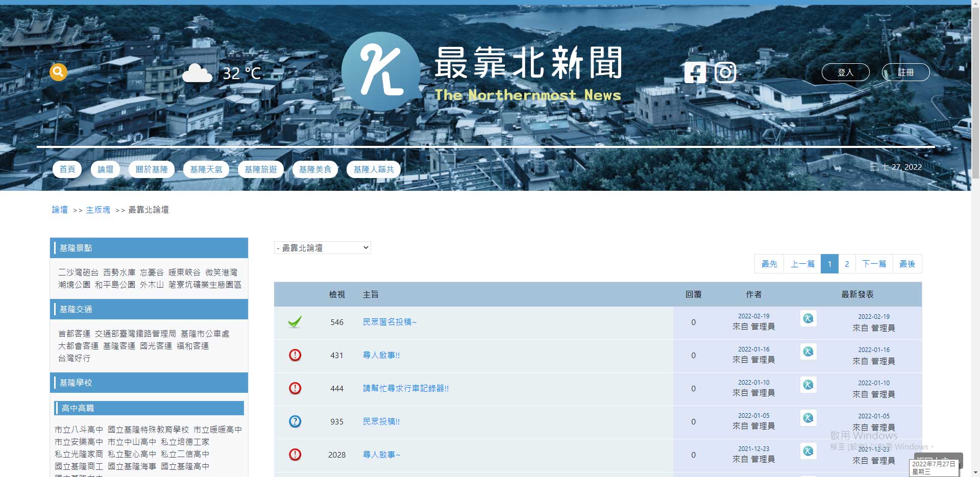Jump to the 最後 last page
This screenshot has height=477, width=980.
[x=907, y=264]
